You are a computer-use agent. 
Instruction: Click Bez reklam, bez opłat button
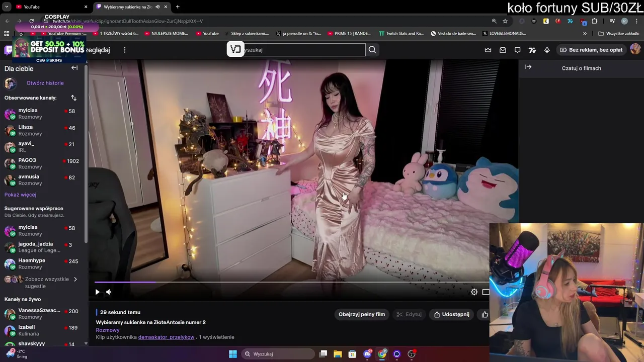[591, 50]
